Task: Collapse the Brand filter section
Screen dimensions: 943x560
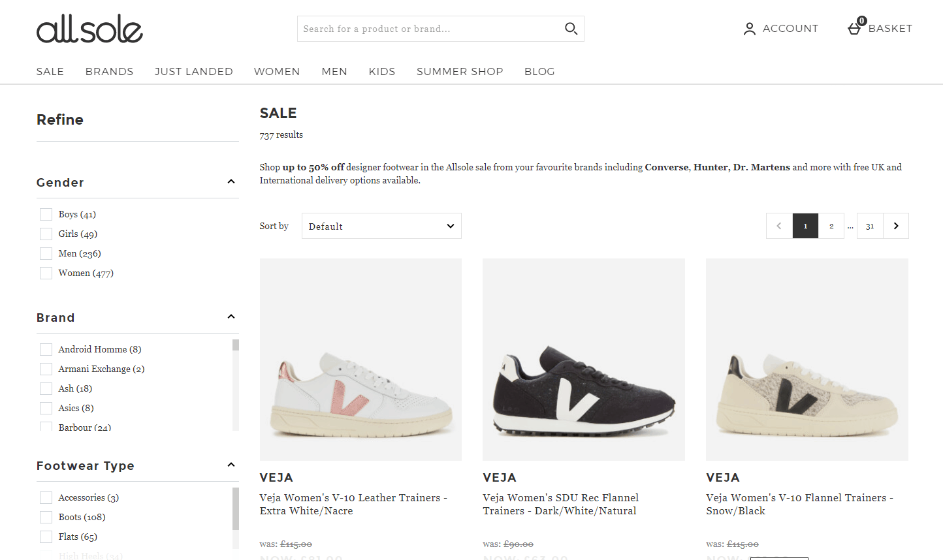Action: [231, 317]
